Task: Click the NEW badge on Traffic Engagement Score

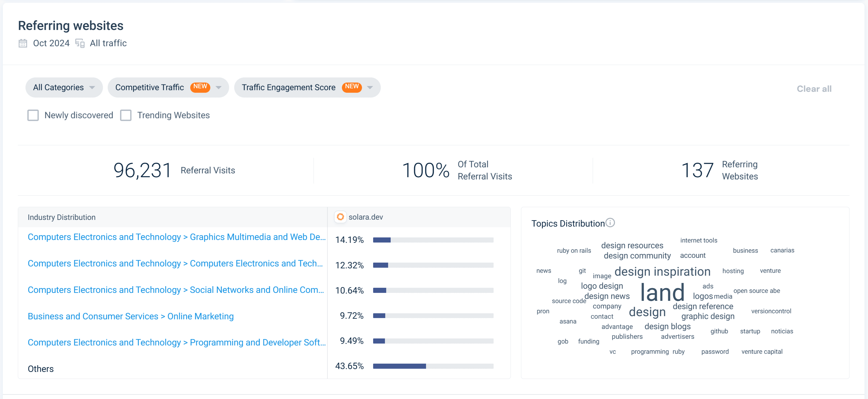Action: point(351,87)
